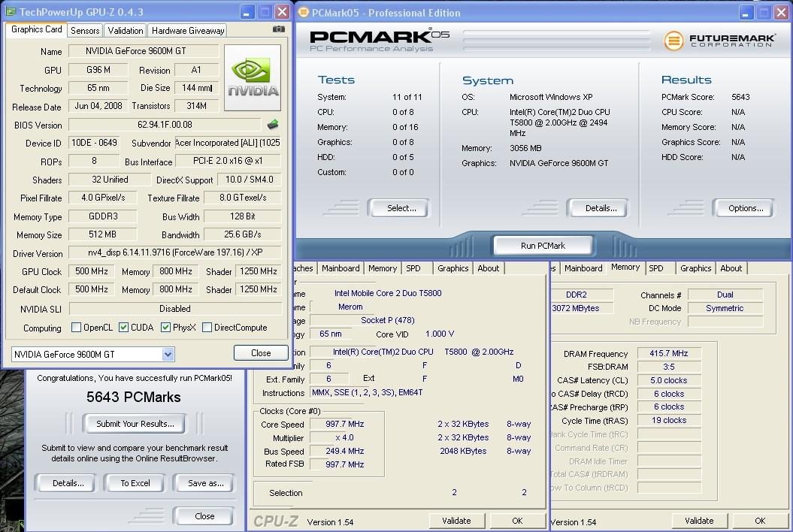
Task: Click the To Excel button
Action: (135, 483)
